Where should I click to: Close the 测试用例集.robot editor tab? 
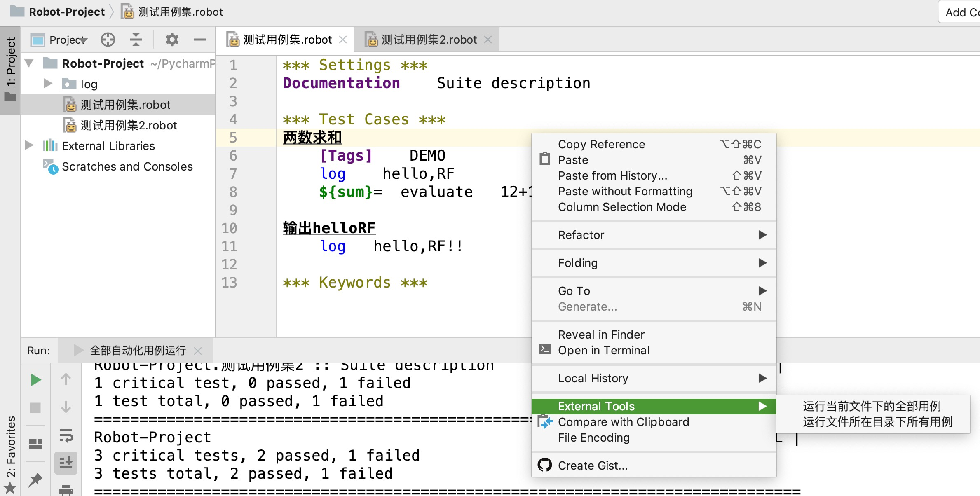tap(343, 40)
